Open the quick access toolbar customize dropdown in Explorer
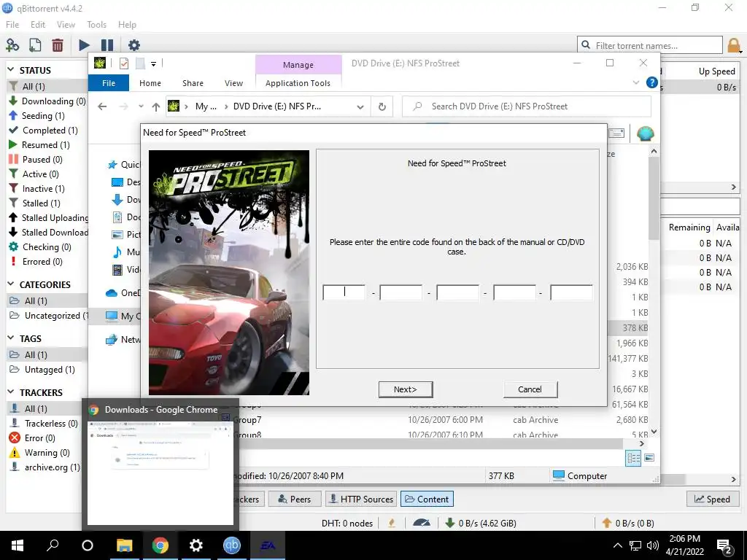This screenshot has width=747, height=560. (153, 63)
